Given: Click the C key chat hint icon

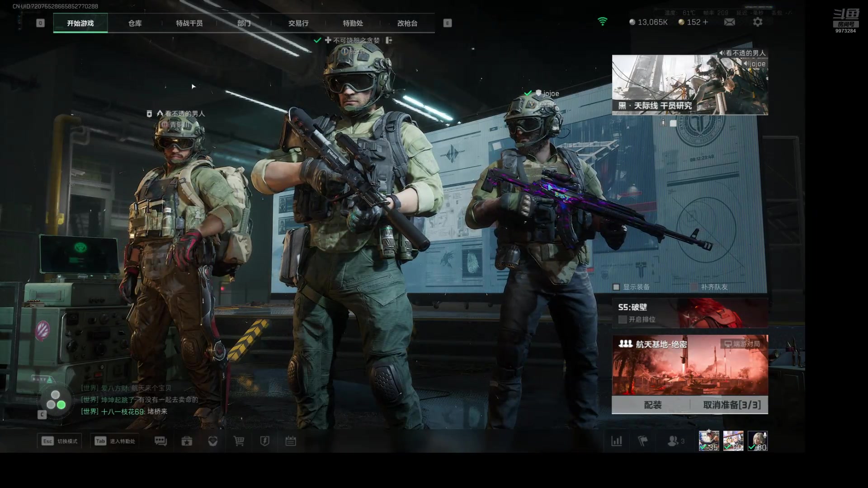Looking at the screenshot, I should (x=42, y=414).
